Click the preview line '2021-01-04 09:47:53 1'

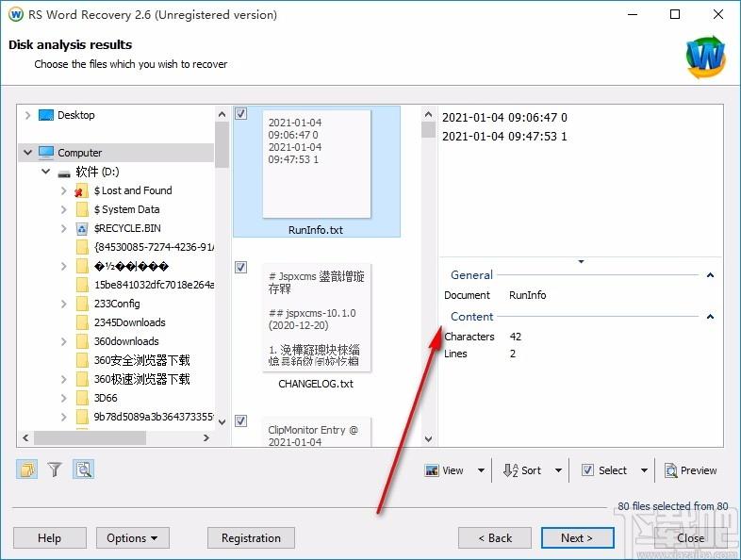click(x=504, y=136)
